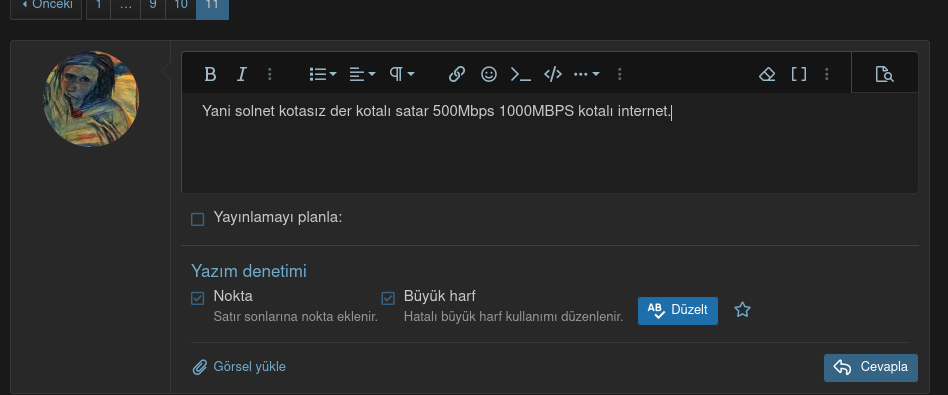Click Görsel yükle to attach an image

(239, 367)
